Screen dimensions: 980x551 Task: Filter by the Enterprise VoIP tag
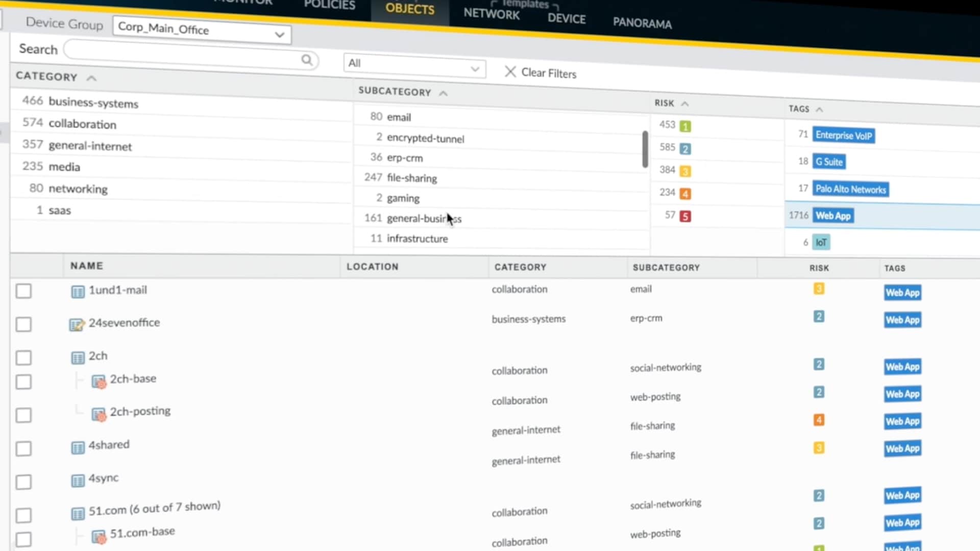point(844,135)
